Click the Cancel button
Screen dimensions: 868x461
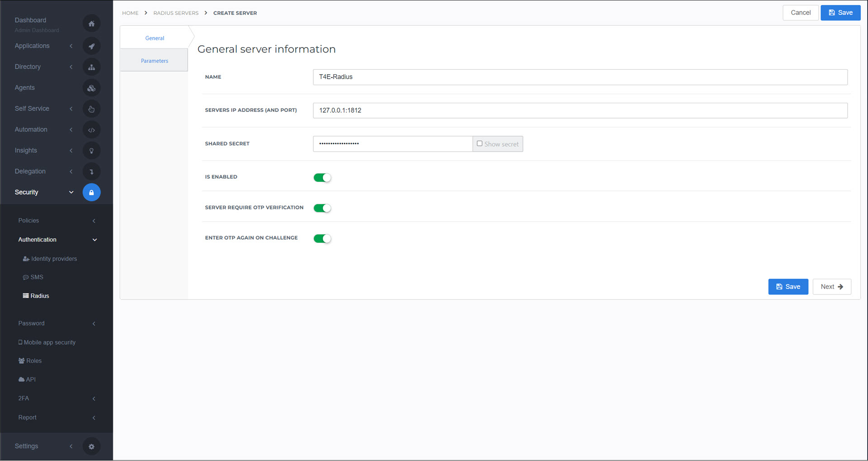click(x=801, y=13)
